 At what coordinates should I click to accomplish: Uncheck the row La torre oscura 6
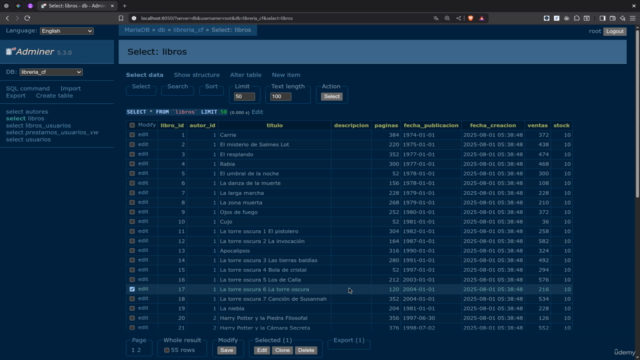click(132, 289)
